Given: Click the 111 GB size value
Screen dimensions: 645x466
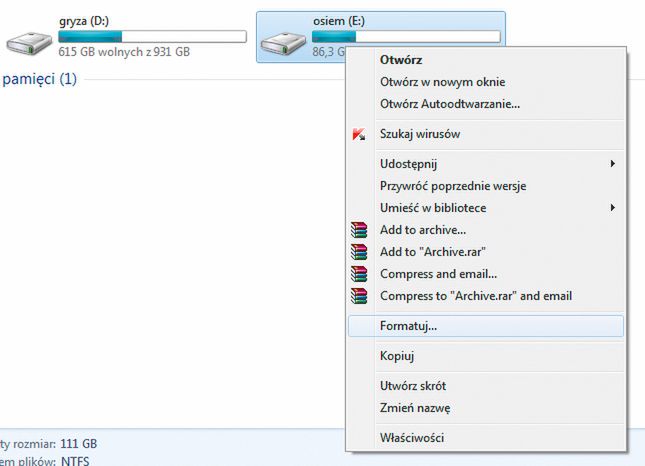Looking at the screenshot, I should pos(79,444).
